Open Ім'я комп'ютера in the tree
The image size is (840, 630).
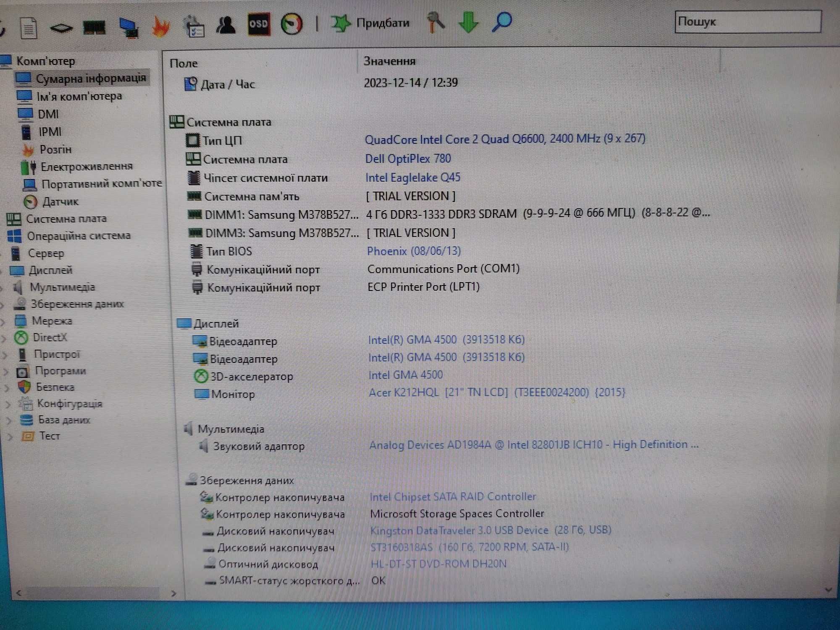point(79,97)
